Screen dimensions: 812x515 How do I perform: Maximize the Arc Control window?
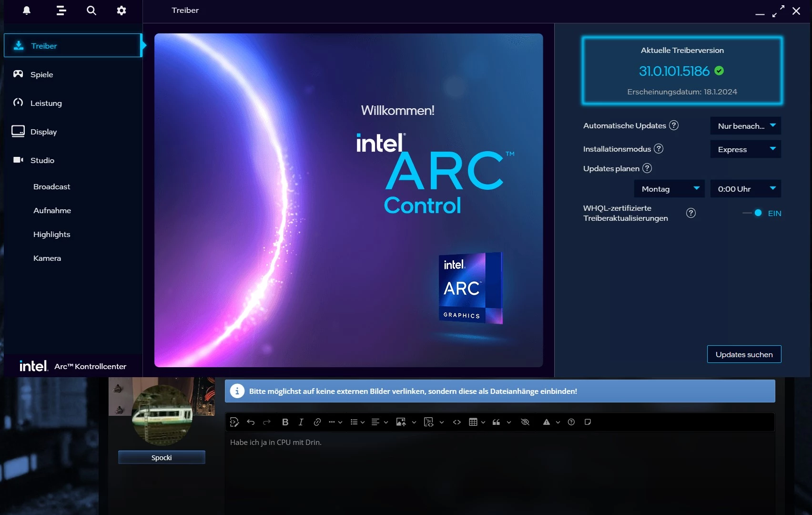tap(778, 11)
